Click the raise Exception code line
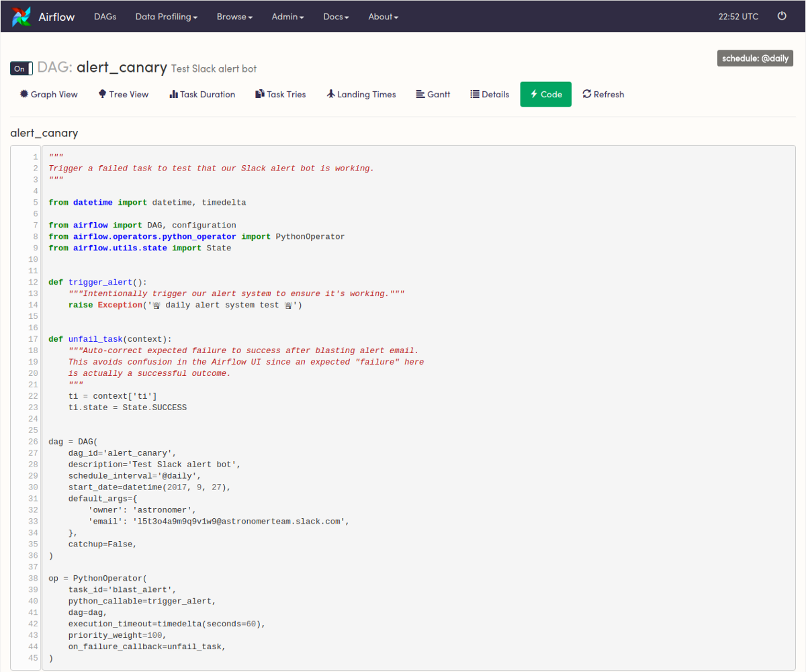Screen dimensions: 806x672 coord(185,305)
